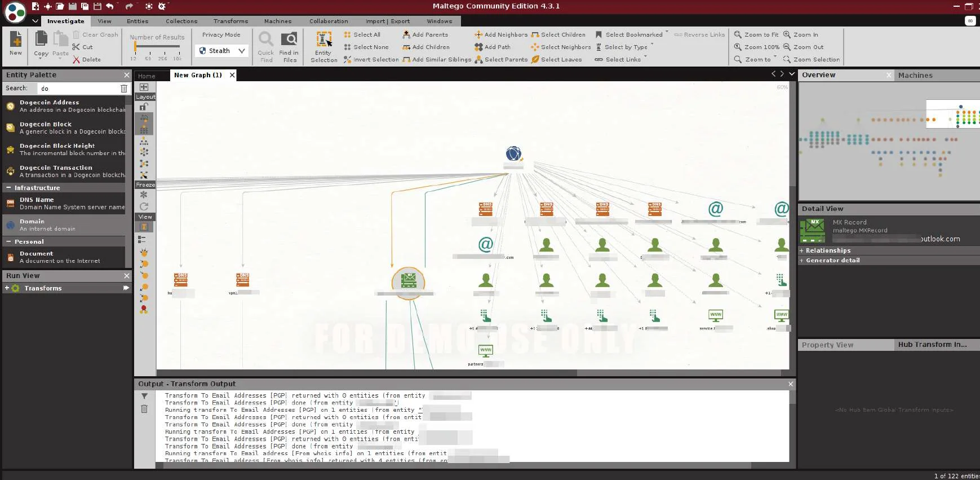Expand Transforms in Run View
The height and width of the screenshot is (480, 980).
coord(7,288)
